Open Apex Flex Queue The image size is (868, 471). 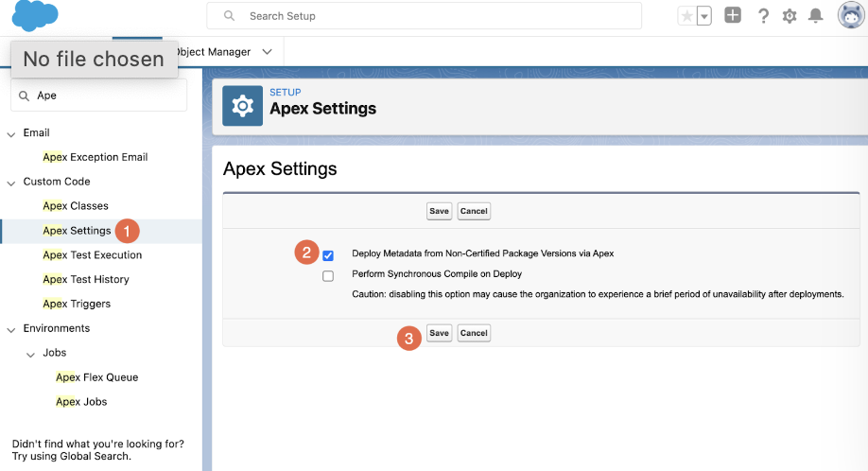point(96,377)
